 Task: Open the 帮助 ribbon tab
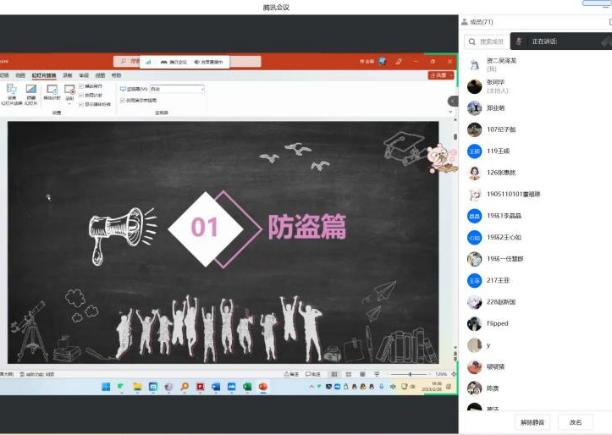(x=116, y=75)
